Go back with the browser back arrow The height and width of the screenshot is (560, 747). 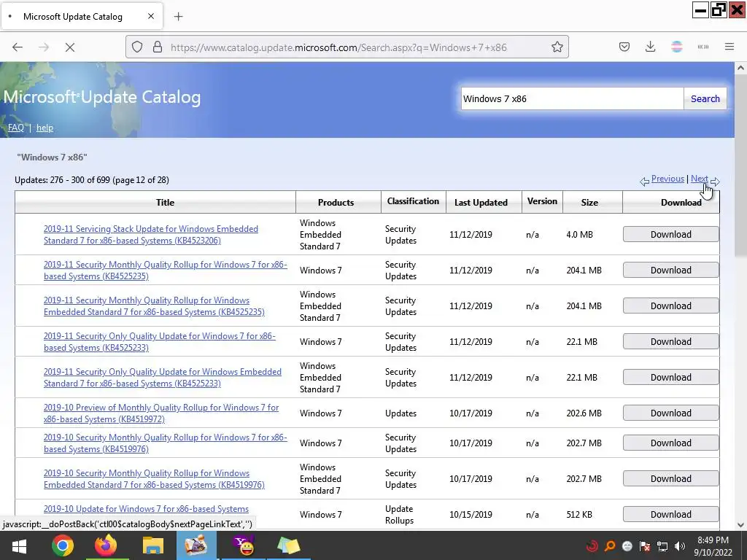18,47
